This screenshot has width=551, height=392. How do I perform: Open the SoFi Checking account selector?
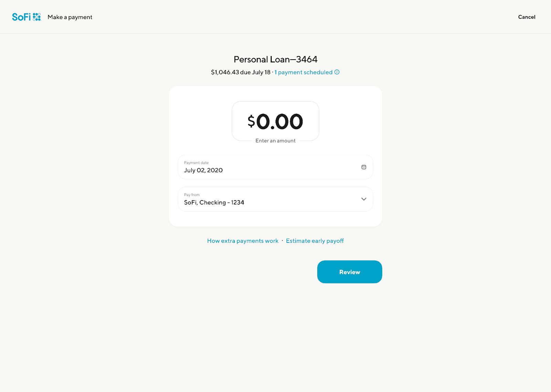coord(275,199)
